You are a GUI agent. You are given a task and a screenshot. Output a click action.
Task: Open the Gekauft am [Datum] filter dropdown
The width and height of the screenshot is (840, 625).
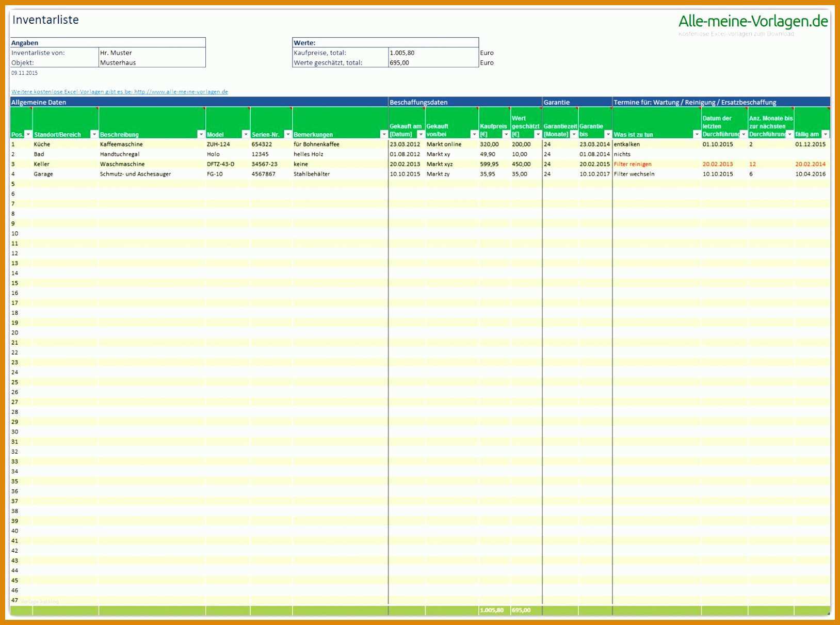pyautogui.click(x=421, y=134)
